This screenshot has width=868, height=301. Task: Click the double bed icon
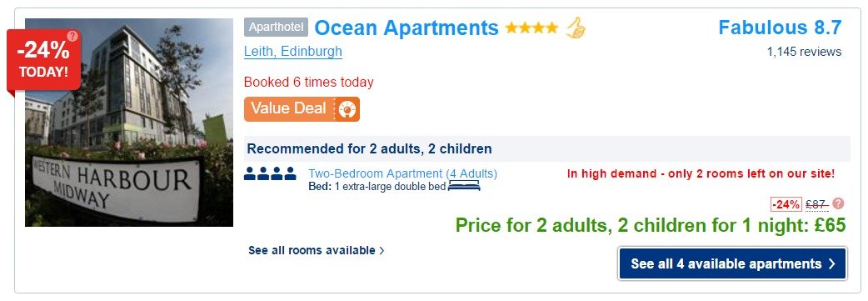tap(464, 186)
